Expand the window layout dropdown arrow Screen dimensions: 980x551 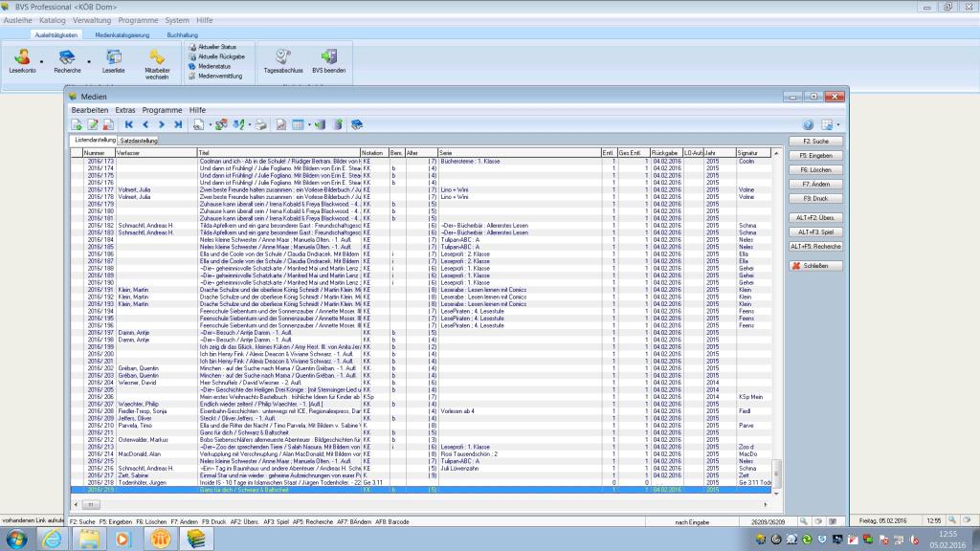(x=838, y=125)
